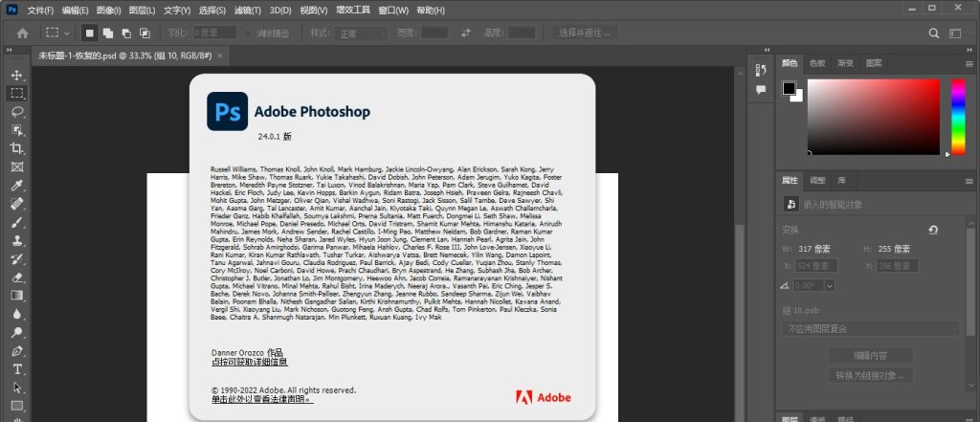Select the Path Selection tool

click(17, 387)
